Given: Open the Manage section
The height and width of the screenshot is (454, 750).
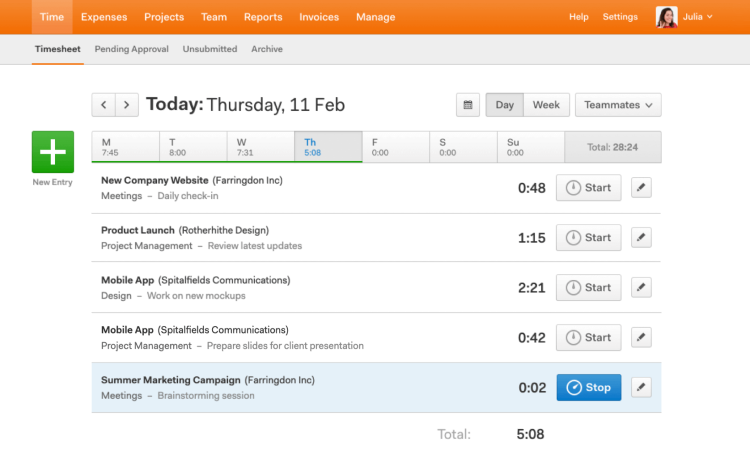Looking at the screenshot, I should click(375, 17).
